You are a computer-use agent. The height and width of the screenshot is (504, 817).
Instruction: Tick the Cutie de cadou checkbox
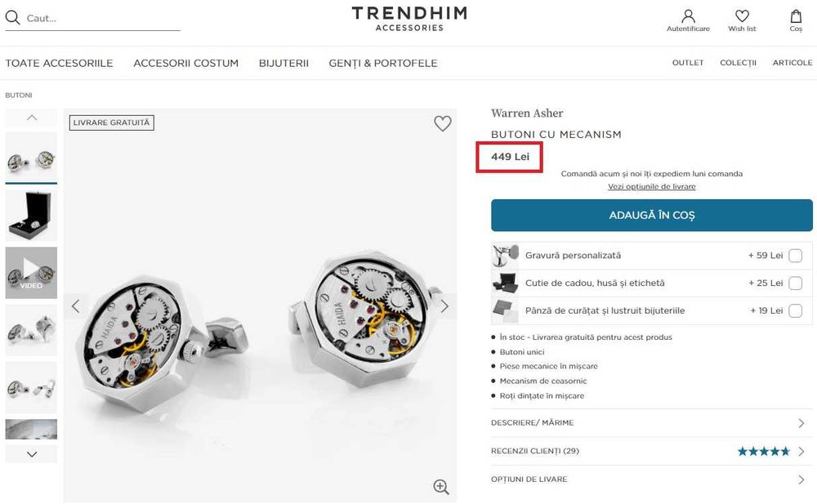pyautogui.click(x=795, y=283)
